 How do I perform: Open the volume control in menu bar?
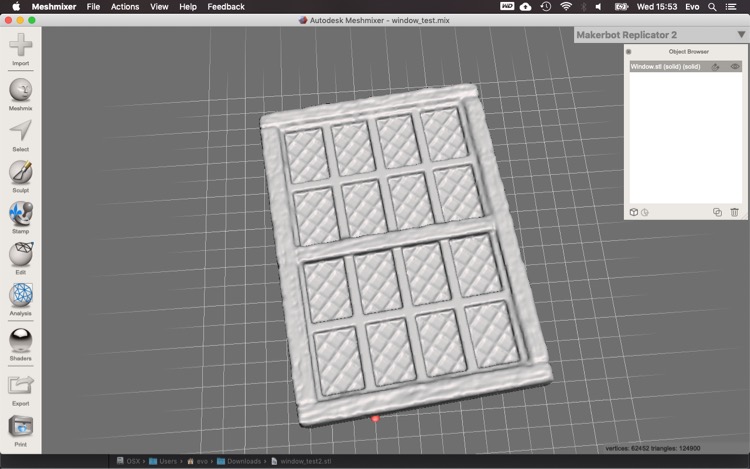598,7
